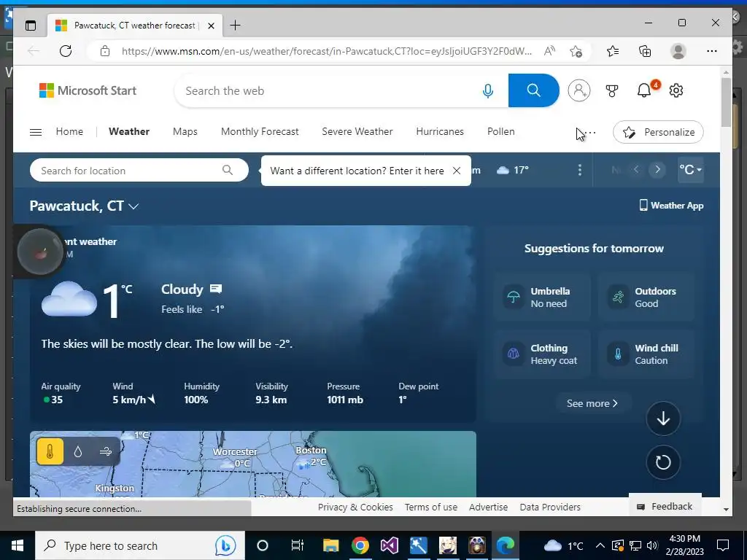Open File Explorer from taskbar
This screenshot has height=560, width=747.
(330, 545)
